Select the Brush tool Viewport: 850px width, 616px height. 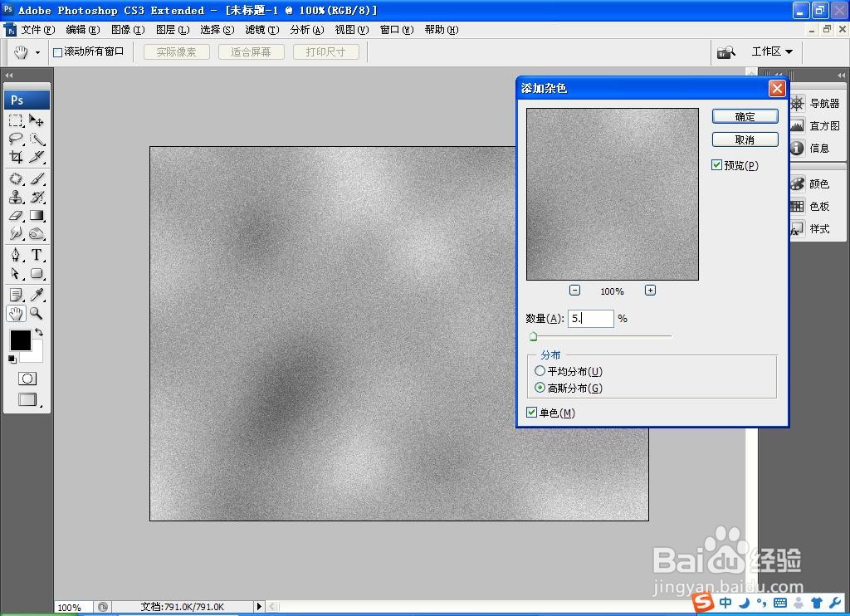point(37,178)
